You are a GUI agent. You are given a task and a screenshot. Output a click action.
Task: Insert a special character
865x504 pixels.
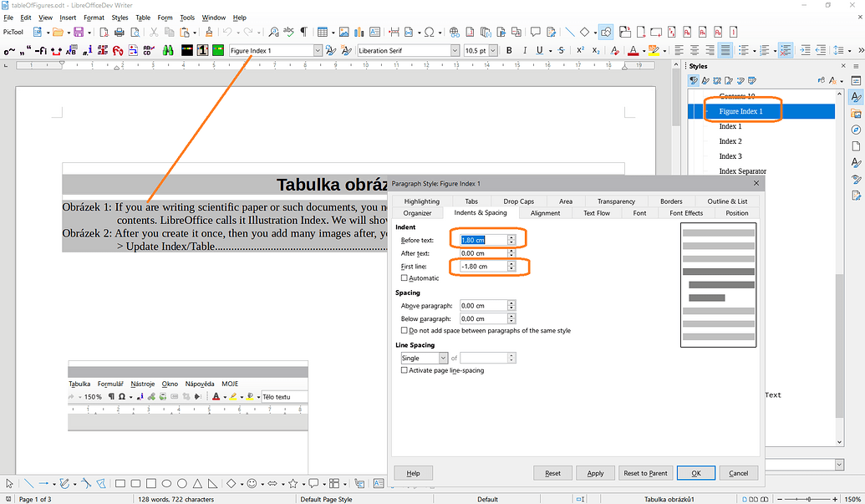(430, 31)
